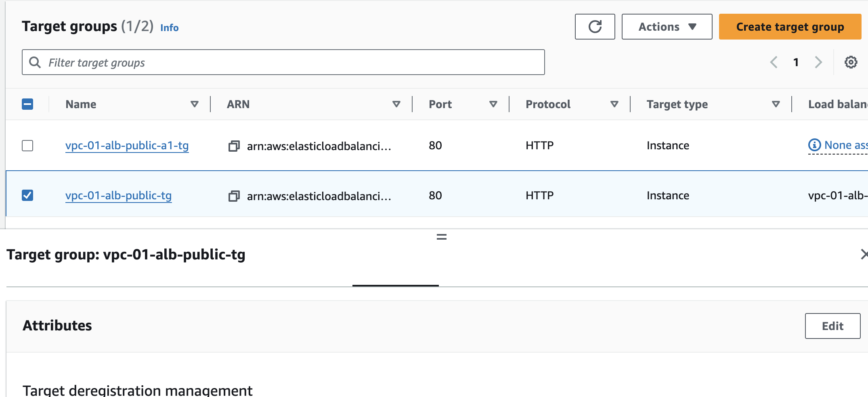This screenshot has width=868, height=397.
Task: Go to next page arrow
Action: point(818,62)
